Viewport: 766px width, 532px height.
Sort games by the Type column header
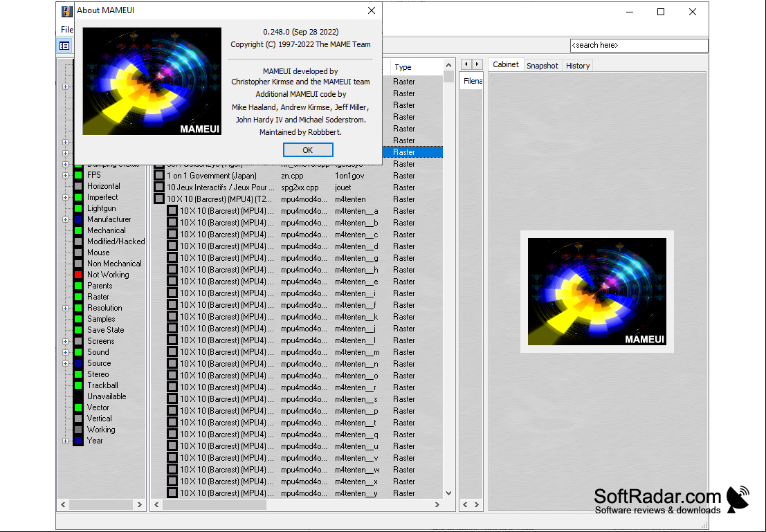(417, 67)
